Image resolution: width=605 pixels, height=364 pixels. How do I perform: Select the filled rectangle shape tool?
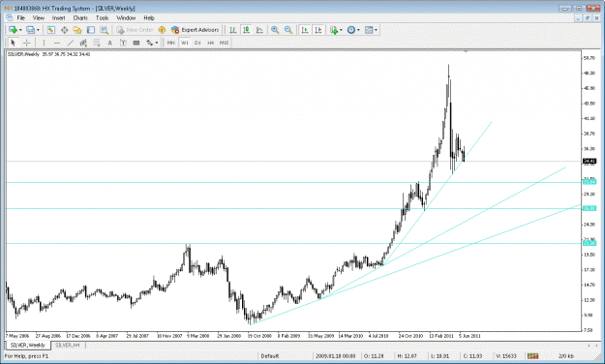[x=136, y=43]
